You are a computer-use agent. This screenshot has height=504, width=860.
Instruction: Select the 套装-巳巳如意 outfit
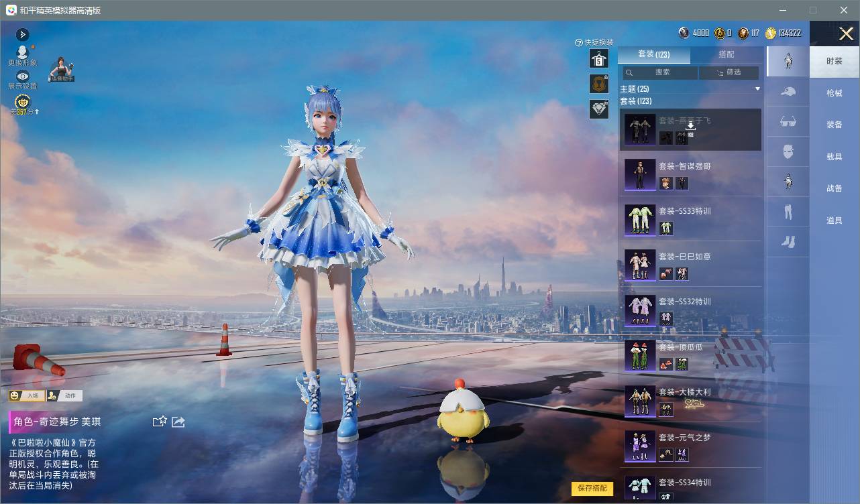click(690, 265)
